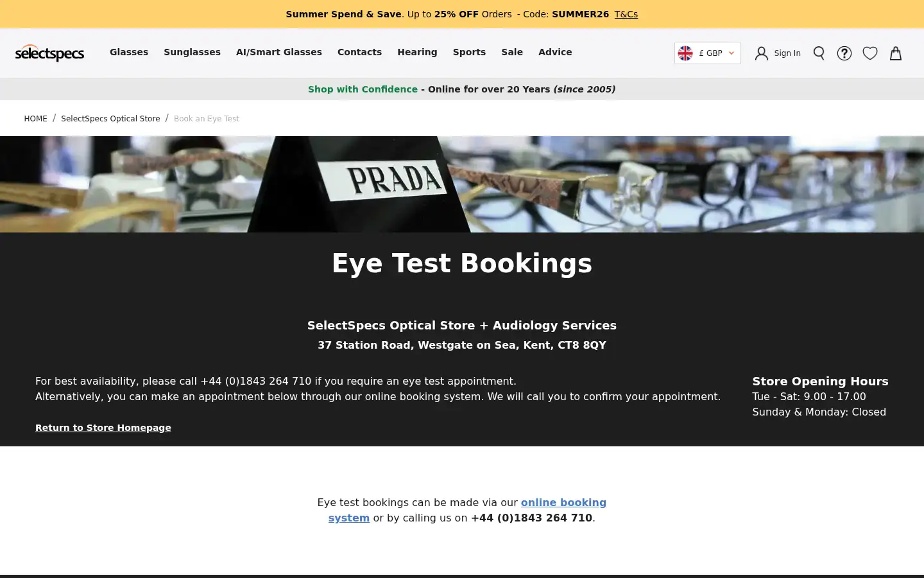Click SelectSpecs Optical Store + Audiology Services heading
Image resolution: width=924 pixels, height=578 pixels.
462,326
